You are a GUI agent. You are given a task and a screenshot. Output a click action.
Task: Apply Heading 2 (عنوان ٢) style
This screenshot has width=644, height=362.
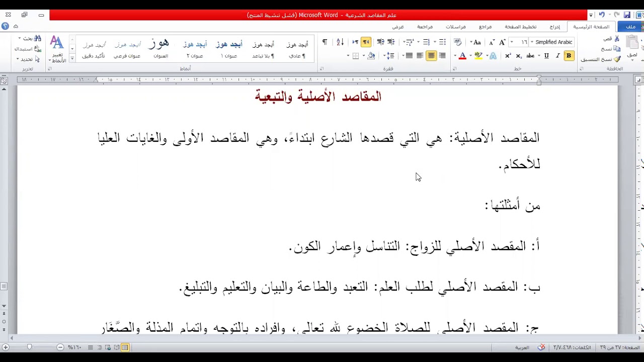[x=195, y=49]
